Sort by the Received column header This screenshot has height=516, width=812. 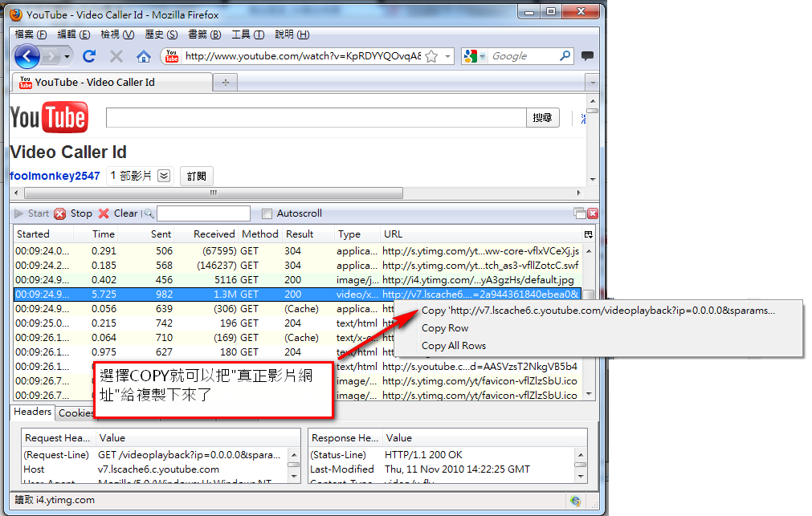coord(206,234)
